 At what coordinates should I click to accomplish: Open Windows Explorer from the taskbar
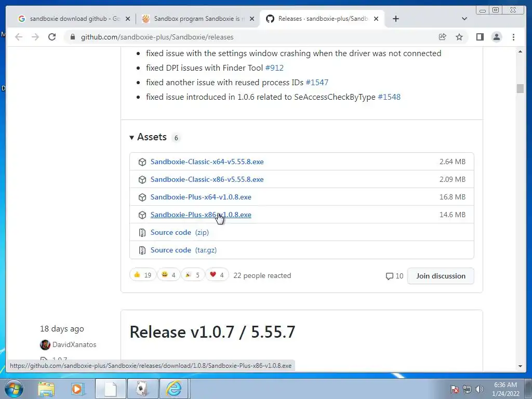(46, 389)
